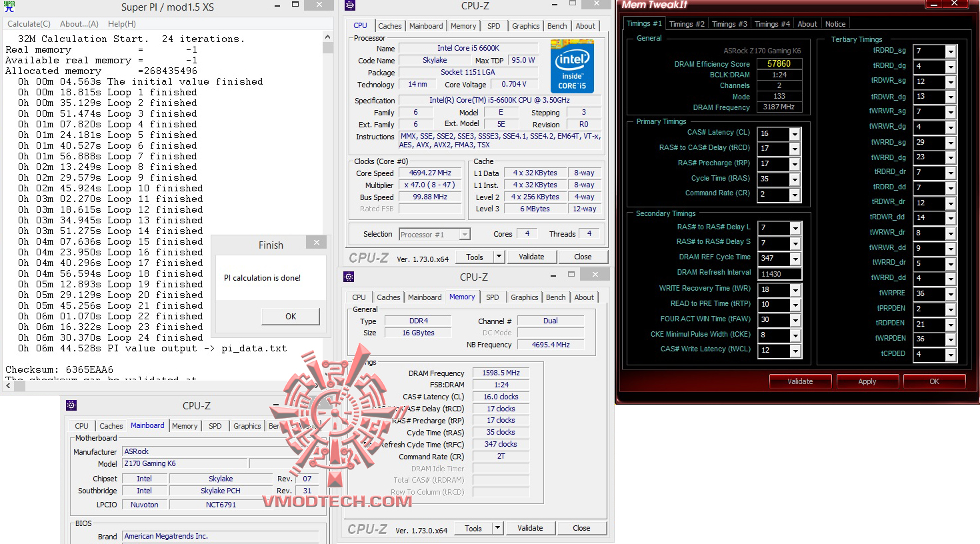Close the Finish dialog with X
This screenshot has height=544, width=980.
tap(317, 243)
